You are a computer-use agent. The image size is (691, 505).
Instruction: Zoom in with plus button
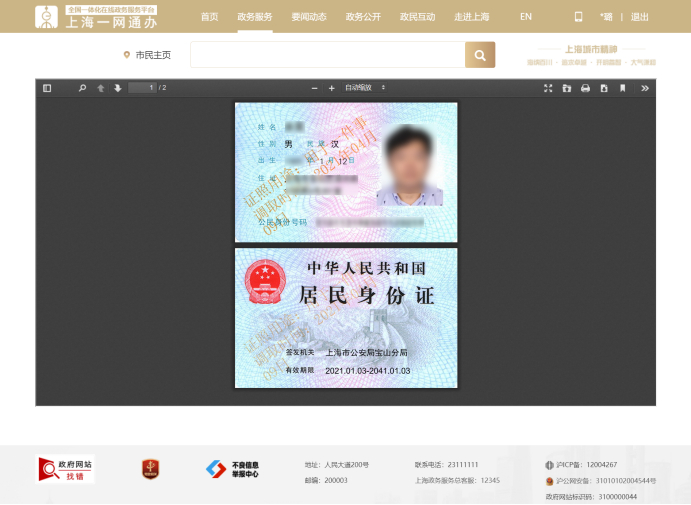331,88
